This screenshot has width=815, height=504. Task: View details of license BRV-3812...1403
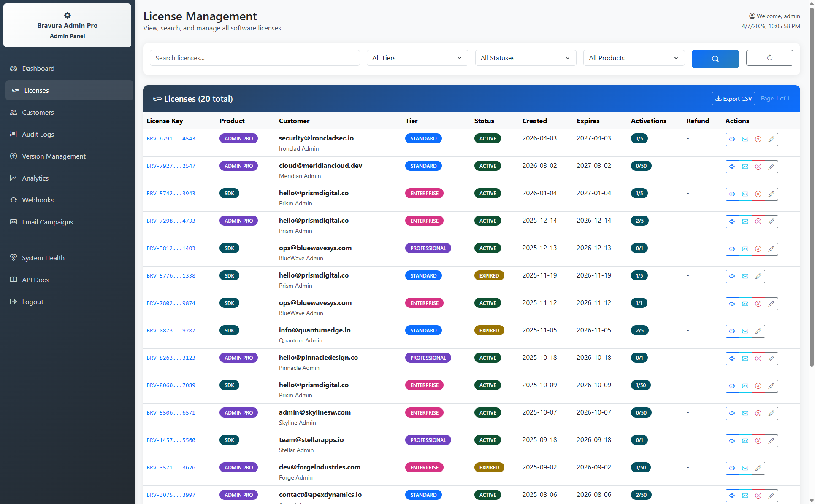[x=732, y=249]
